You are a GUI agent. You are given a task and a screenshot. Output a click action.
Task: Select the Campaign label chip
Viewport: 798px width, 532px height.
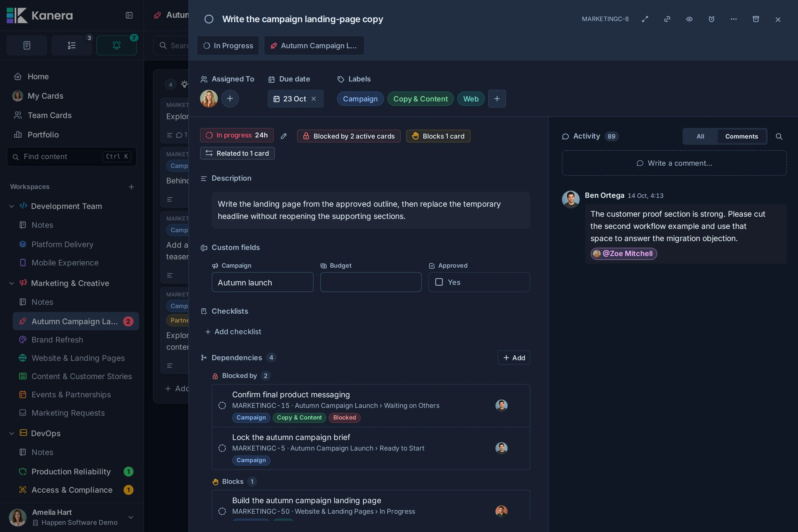[360, 99]
